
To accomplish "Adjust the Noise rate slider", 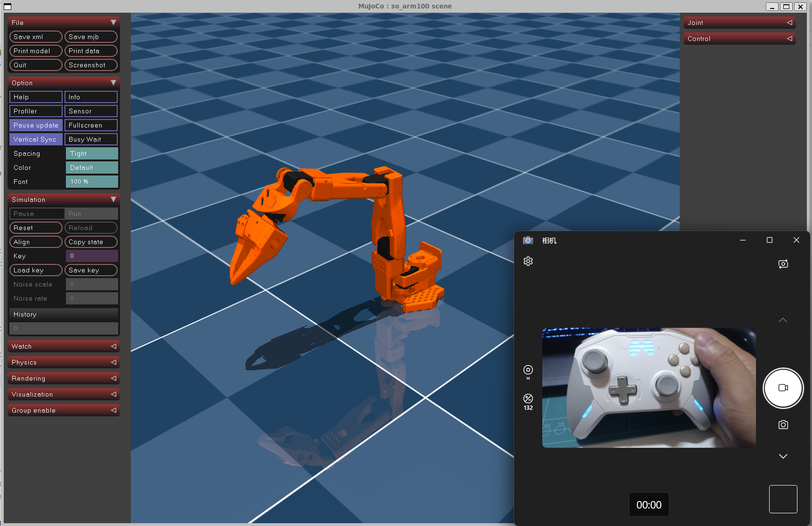I will 92,298.
